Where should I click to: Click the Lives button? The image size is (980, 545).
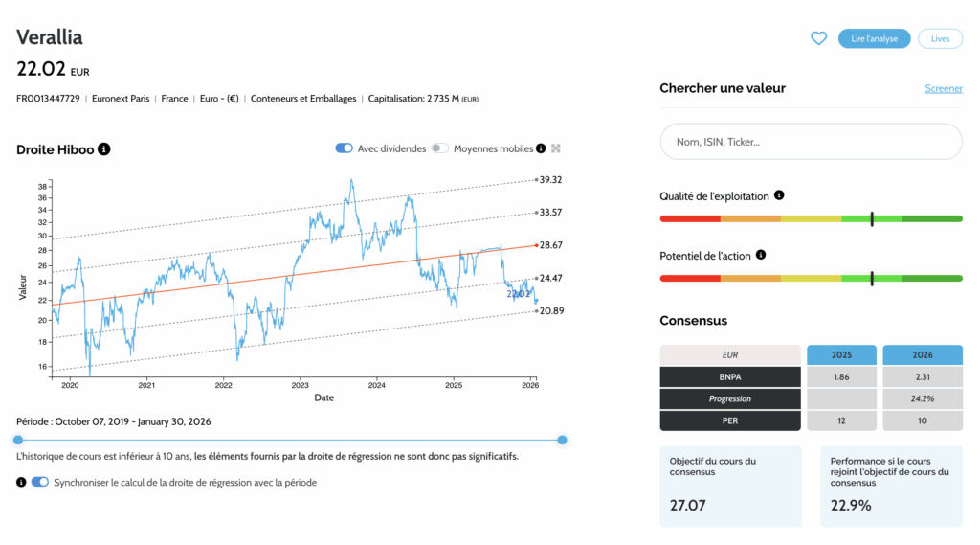click(x=940, y=38)
